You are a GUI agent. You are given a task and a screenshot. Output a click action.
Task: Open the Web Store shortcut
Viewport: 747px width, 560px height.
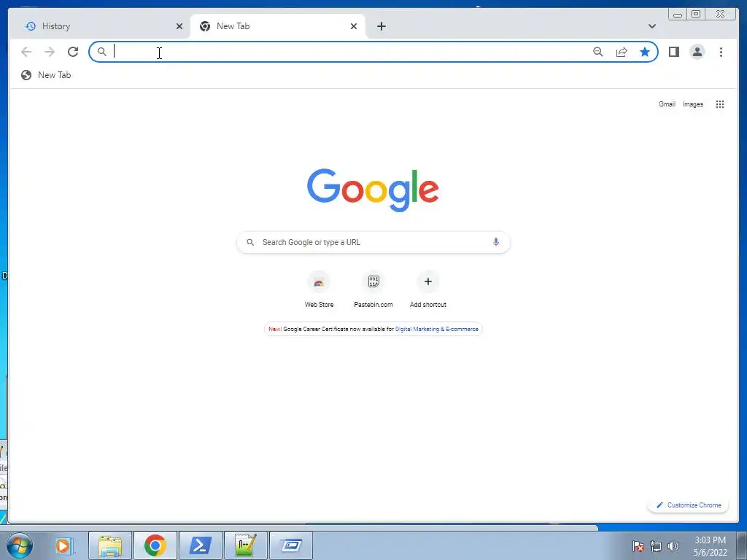319,289
